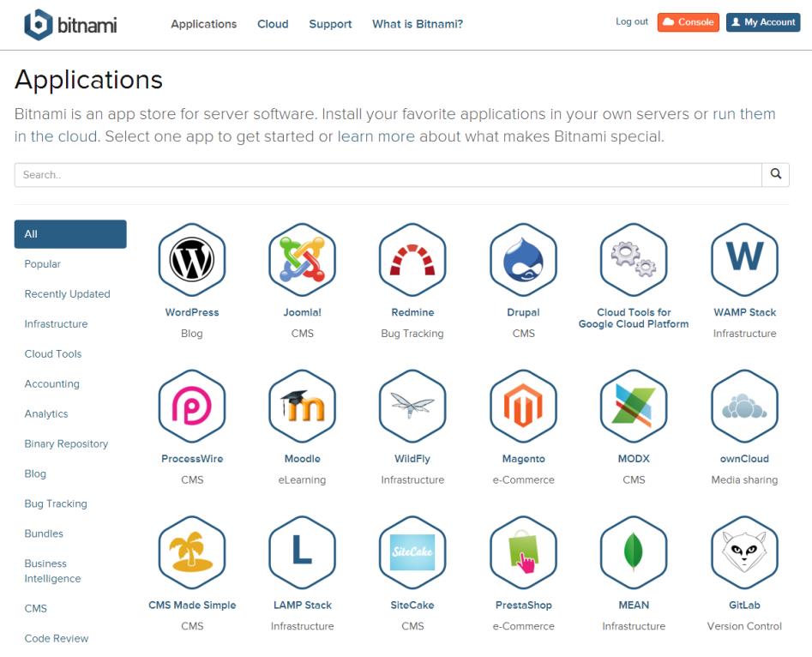
Task: Select the GitLab fox icon
Action: coord(744,552)
